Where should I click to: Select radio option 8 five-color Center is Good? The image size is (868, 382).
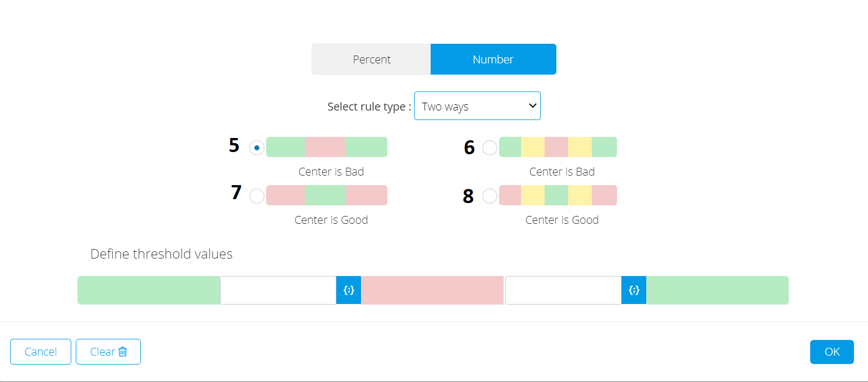click(490, 196)
